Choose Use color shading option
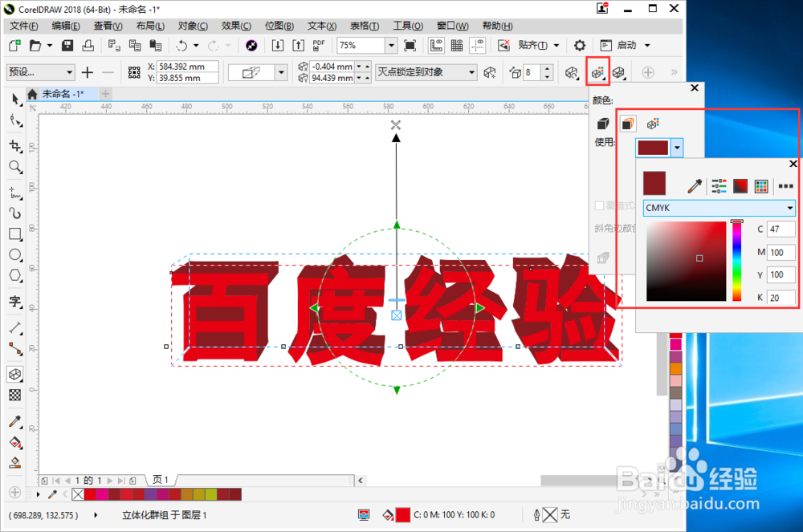Screen dimensions: 803x532 [x=652, y=124]
